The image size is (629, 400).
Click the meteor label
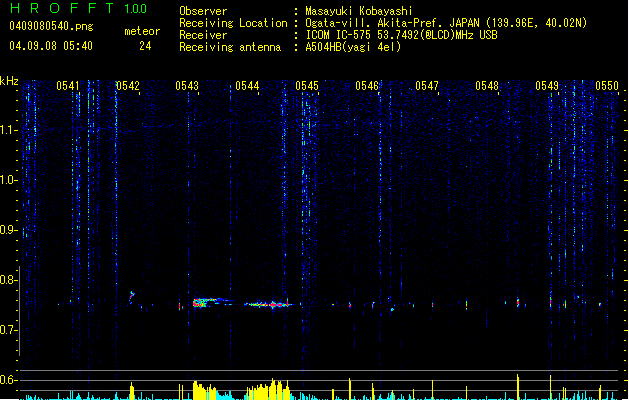[142, 31]
